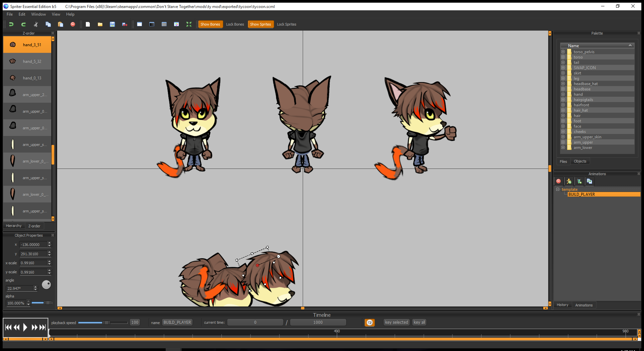Switch to the Objects tab in Palette
The width and height of the screenshot is (644, 351).
[580, 161]
